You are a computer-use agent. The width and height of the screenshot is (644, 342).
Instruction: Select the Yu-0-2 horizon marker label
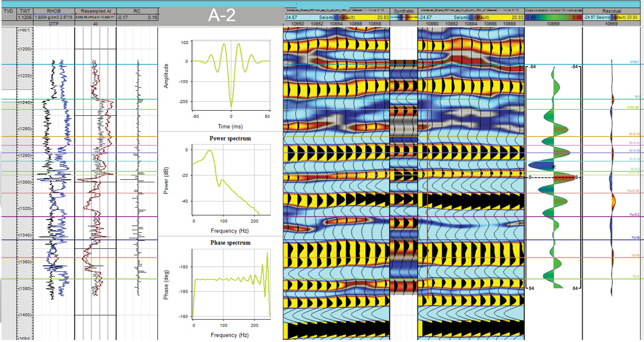634,215
